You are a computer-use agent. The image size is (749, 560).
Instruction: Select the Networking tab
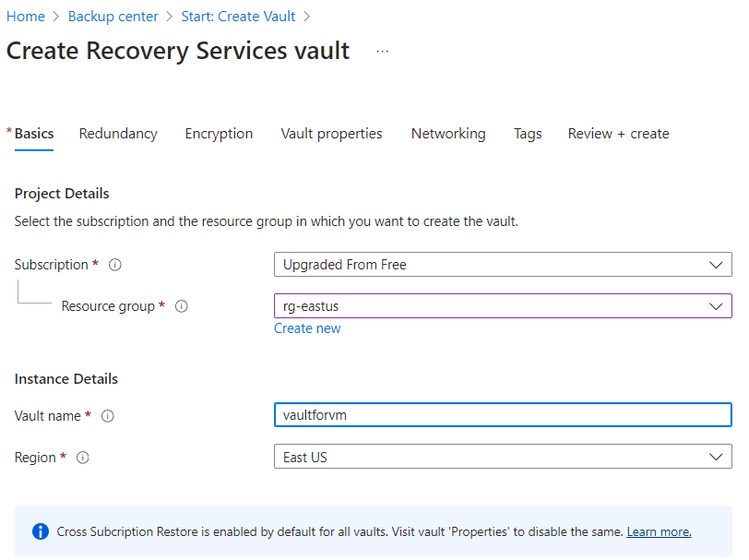click(x=448, y=134)
